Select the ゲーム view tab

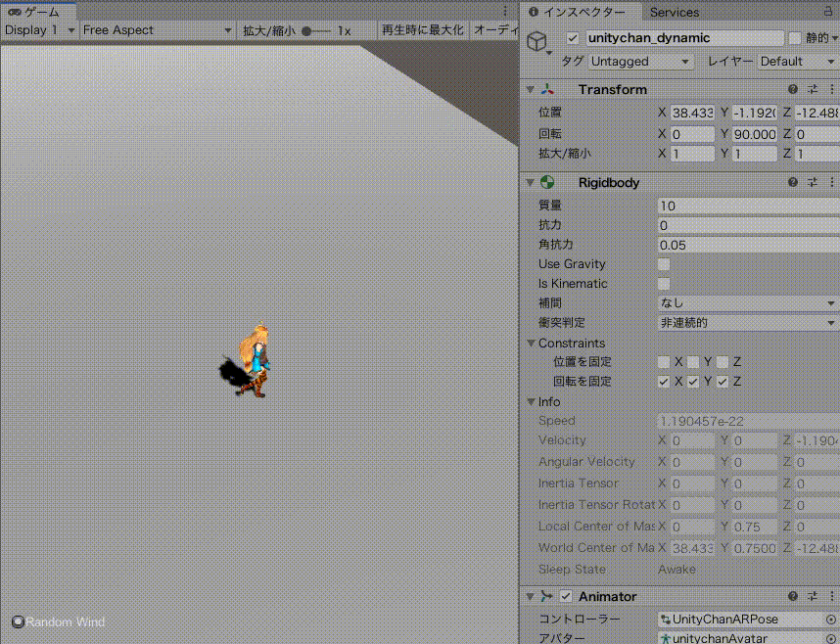[x=39, y=12]
